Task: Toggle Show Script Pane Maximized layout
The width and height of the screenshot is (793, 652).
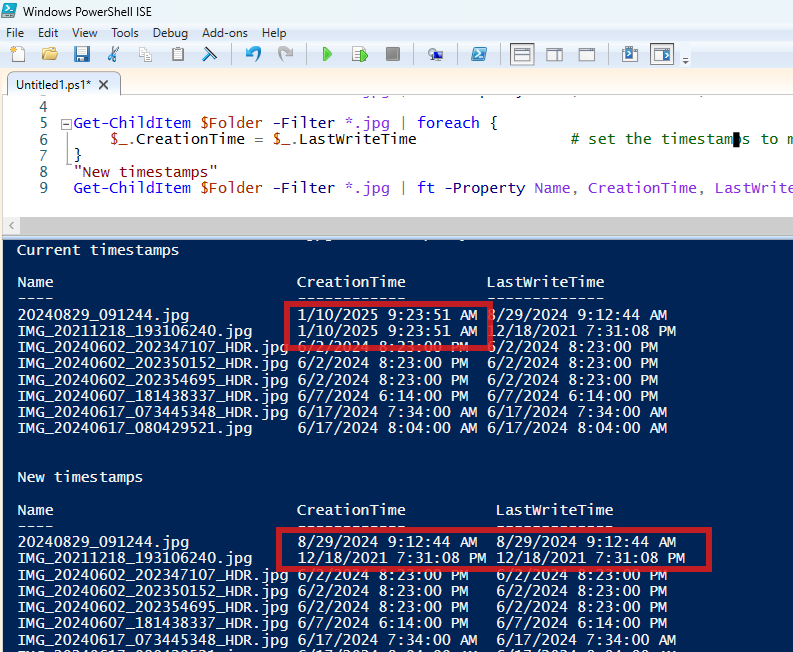Action: tap(587, 55)
